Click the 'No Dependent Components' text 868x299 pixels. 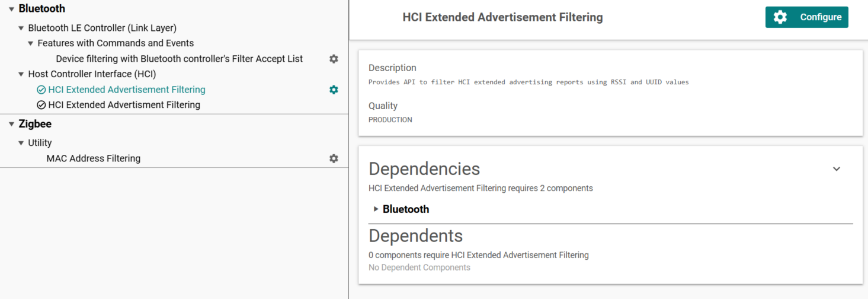click(x=419, y=268)
